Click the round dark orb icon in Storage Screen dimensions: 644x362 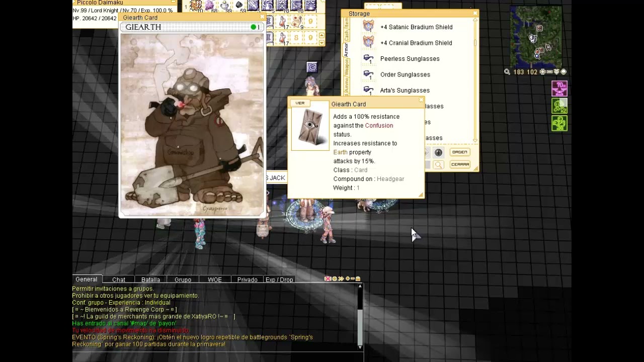(x=438, y=152)
